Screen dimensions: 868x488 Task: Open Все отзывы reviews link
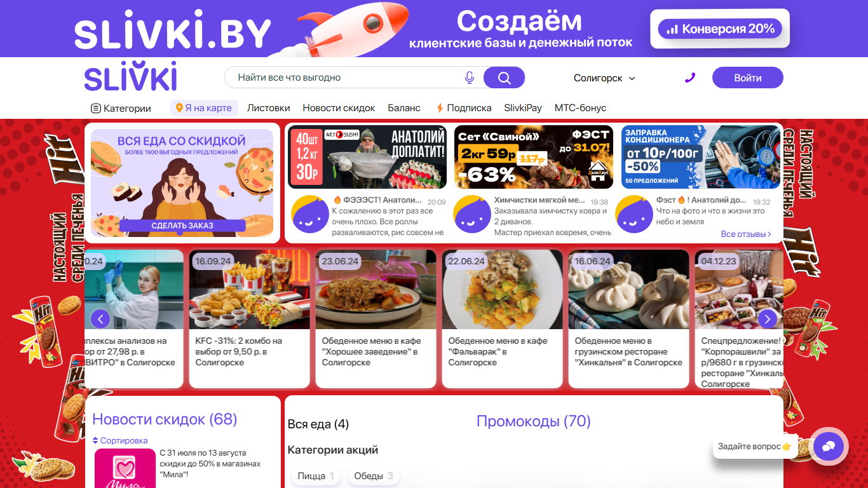tap(746, 234)
